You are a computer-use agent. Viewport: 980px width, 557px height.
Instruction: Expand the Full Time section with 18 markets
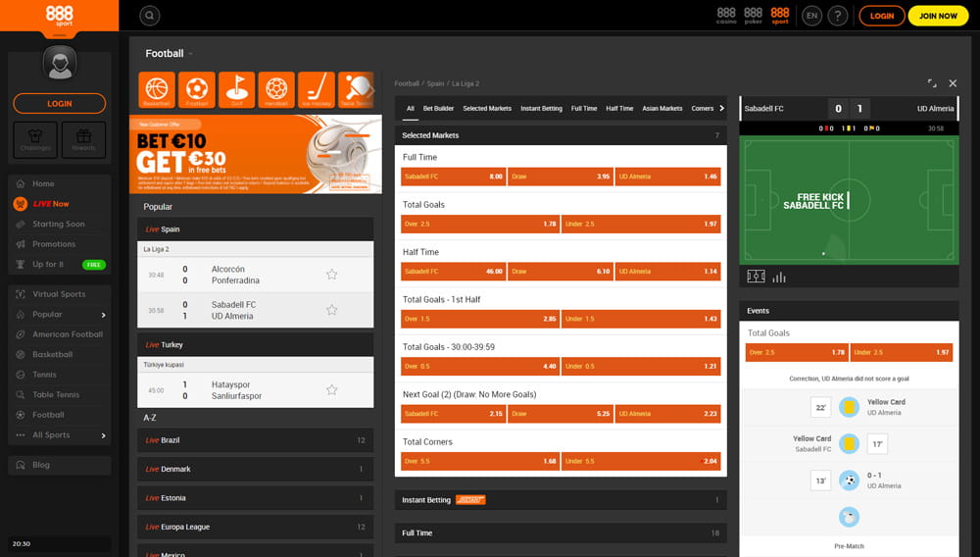coord(561,533)
